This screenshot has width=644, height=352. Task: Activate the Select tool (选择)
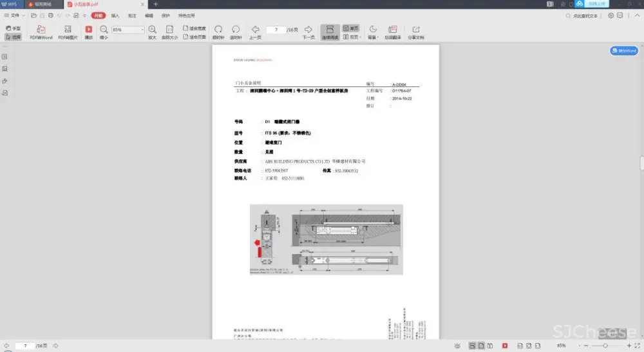[13, 37]
